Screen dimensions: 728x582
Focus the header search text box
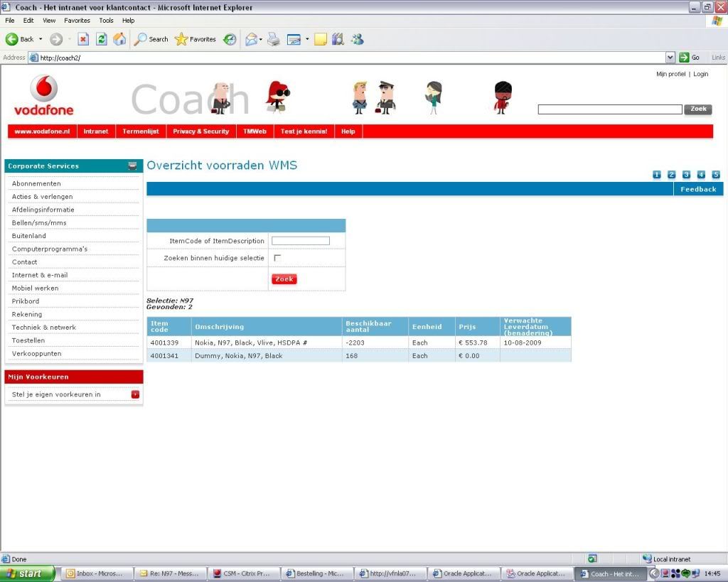pyautogui.click(x=610, y=109)
